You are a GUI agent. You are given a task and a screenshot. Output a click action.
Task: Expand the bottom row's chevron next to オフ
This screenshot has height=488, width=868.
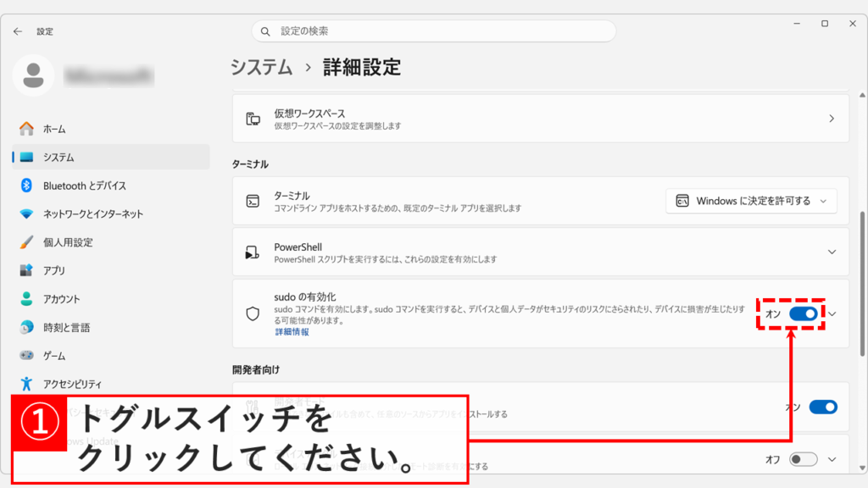click(x=832, y=459)
